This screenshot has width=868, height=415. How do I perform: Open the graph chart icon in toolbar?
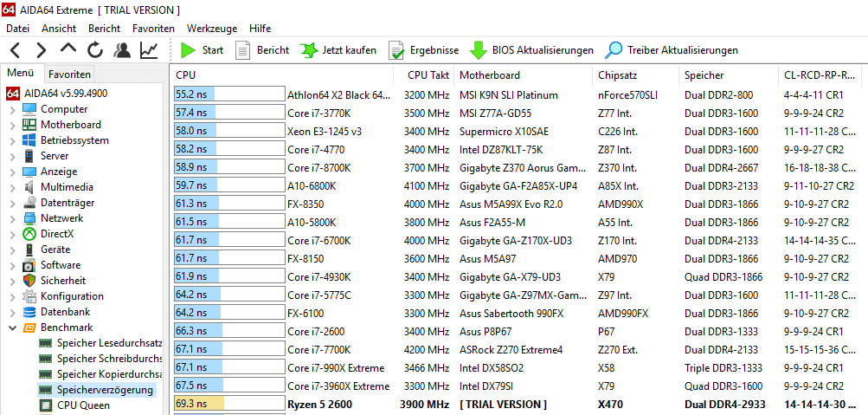149,50
